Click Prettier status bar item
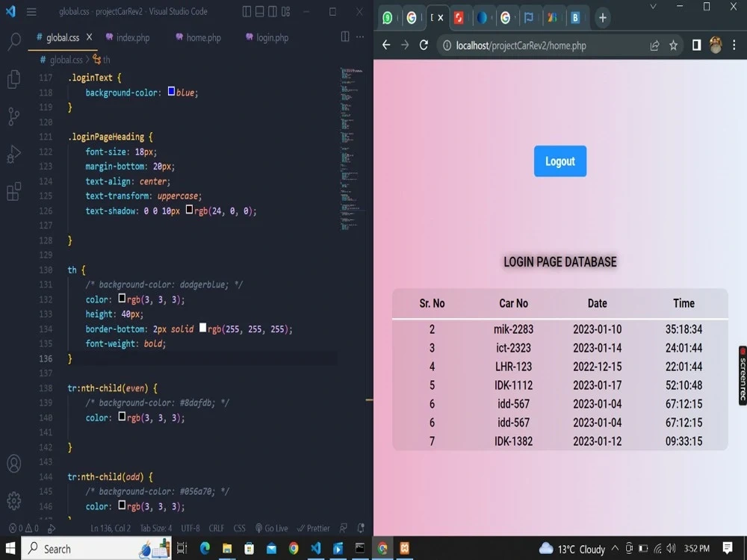 pyautogui.click(x=314, y=528)
